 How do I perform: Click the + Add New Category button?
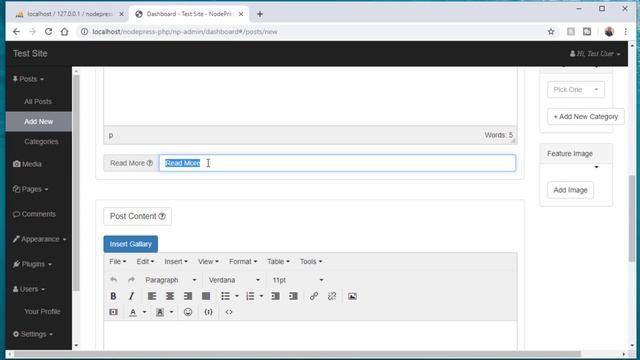point(586,117)
